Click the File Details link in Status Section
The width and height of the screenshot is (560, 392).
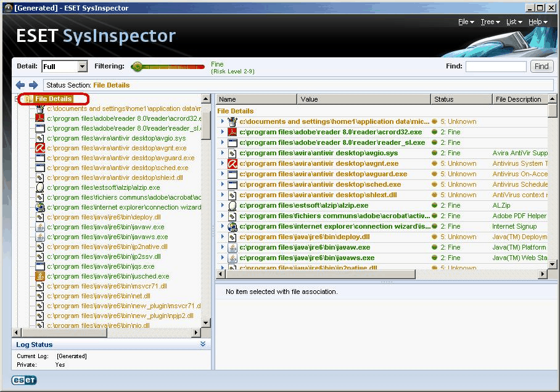[x=112, y=85]
